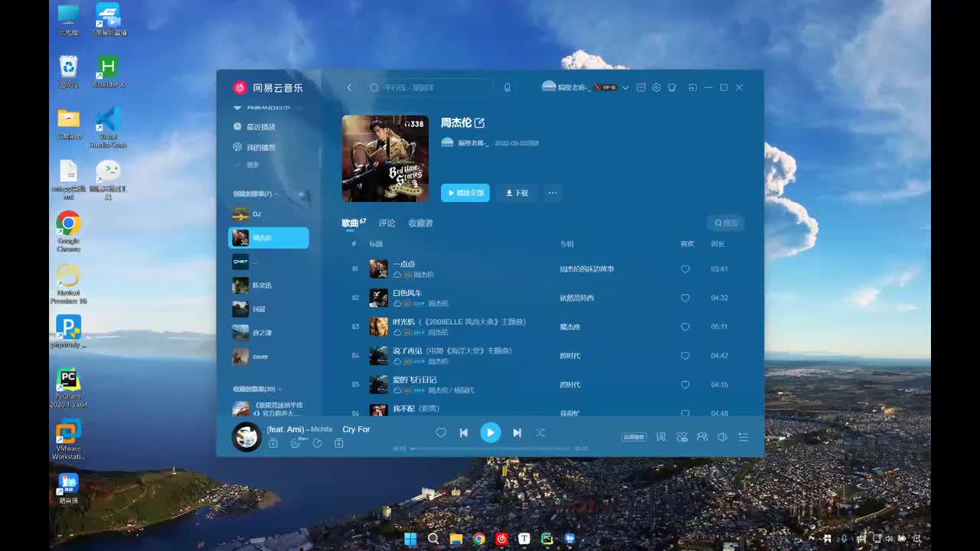Collapse the 收藏的歌单 section

tap(279, 390)
